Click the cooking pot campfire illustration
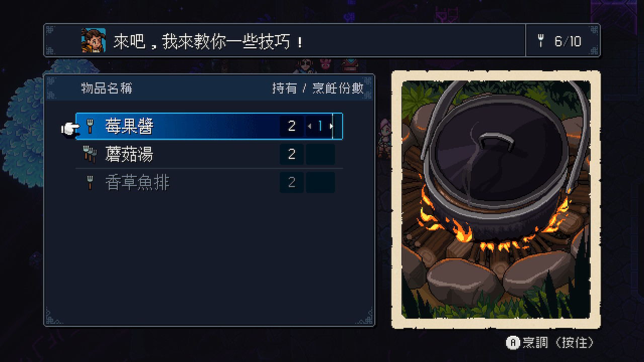 [x=496, y=200]
